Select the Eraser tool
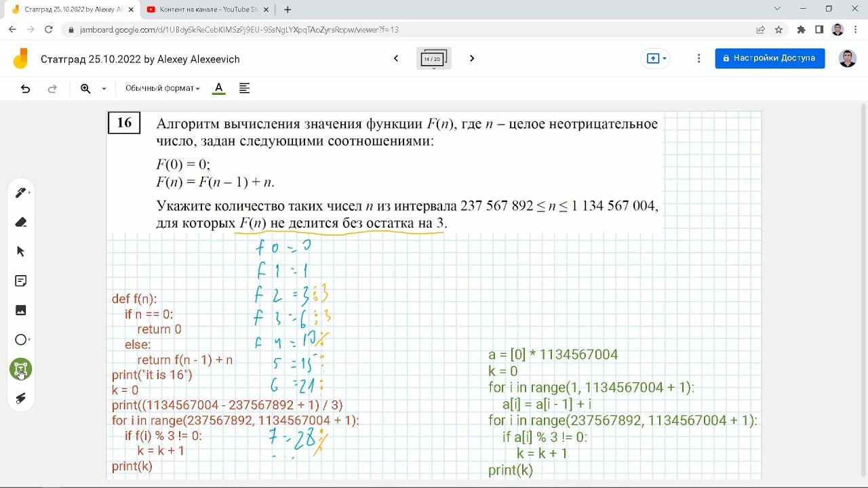This screenshot has width=868, height=488. pos(21,222)
